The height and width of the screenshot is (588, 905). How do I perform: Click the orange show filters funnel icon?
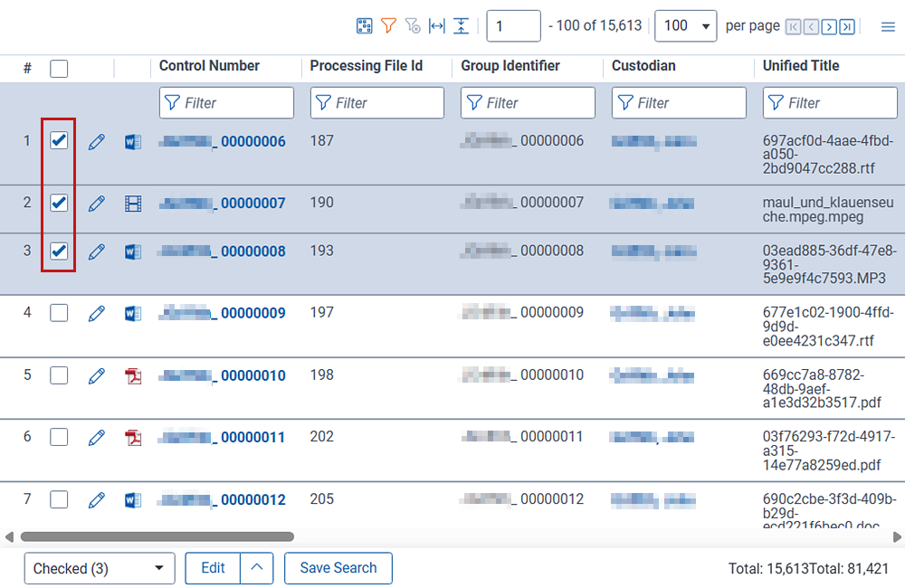[388, 26]
